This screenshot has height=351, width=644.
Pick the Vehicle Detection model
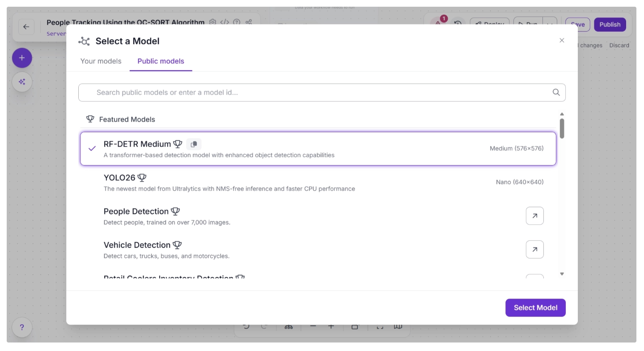318,249
